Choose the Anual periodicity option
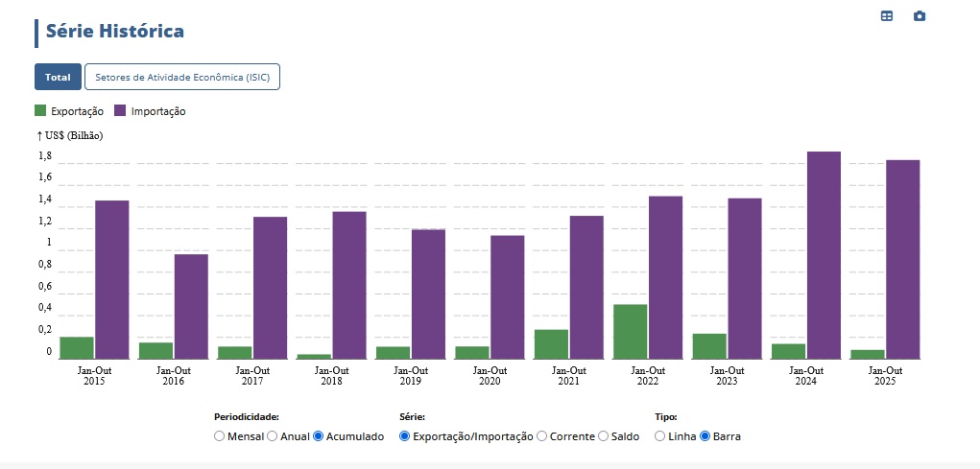This screenshot has height=469, width=980. point(273,436)
